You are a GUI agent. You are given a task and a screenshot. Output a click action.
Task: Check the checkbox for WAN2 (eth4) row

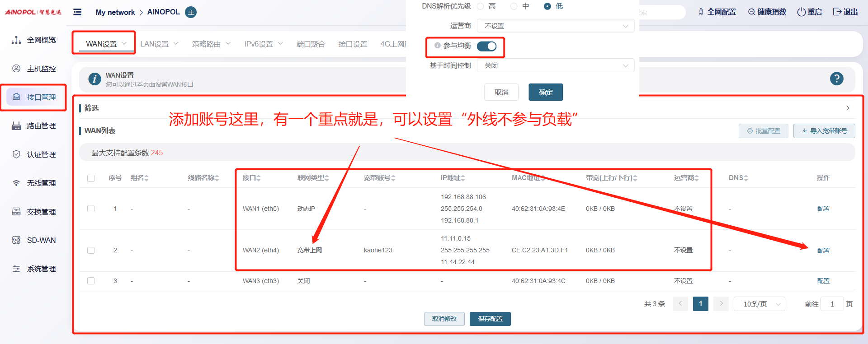point(91,250)
